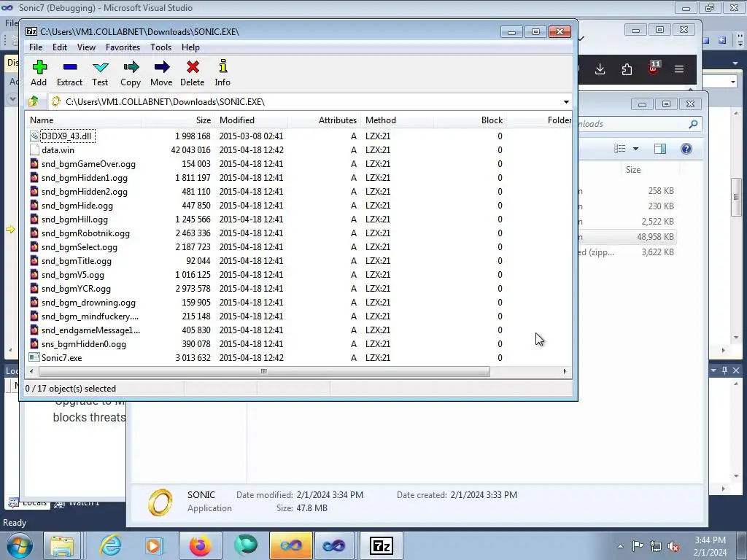
Task: Open the Help menu in 7-Zip
Action: click(x=190, y=47)
